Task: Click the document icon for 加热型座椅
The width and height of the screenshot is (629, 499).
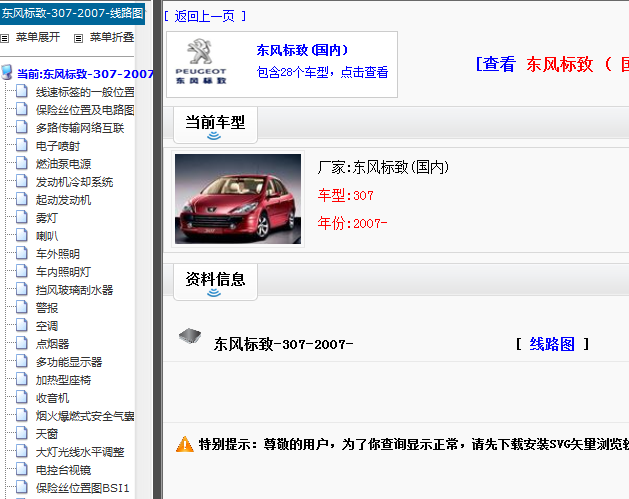Action: 22,379
